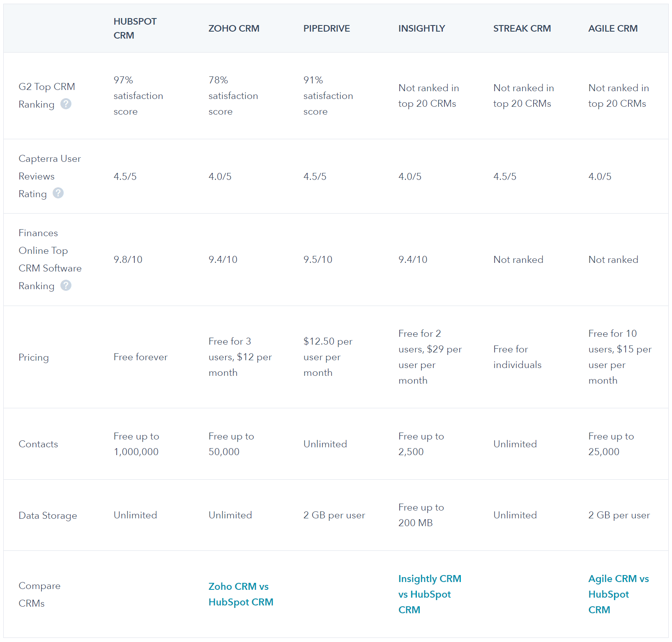Viewport: 672px width, 642px height.
Task: Open Insightly CRM vs HubSpot CRM link
Action: [x=430, y=594]
